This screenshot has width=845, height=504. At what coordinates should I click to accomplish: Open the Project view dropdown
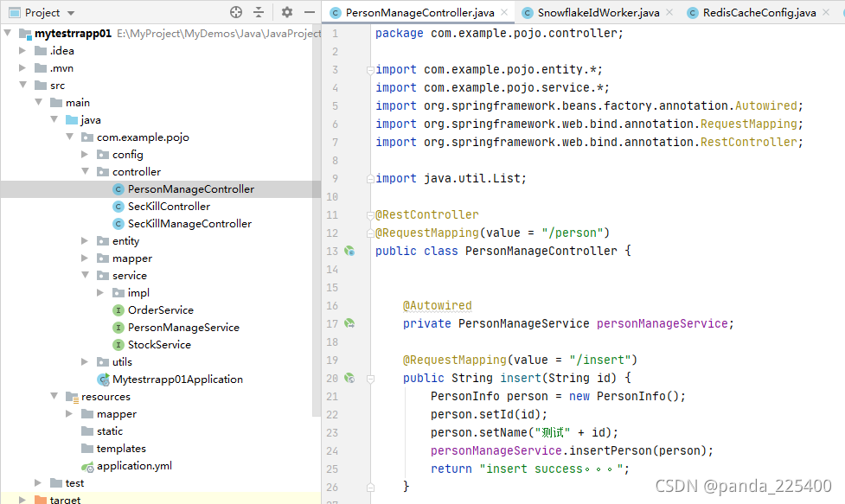coord(71,13)
